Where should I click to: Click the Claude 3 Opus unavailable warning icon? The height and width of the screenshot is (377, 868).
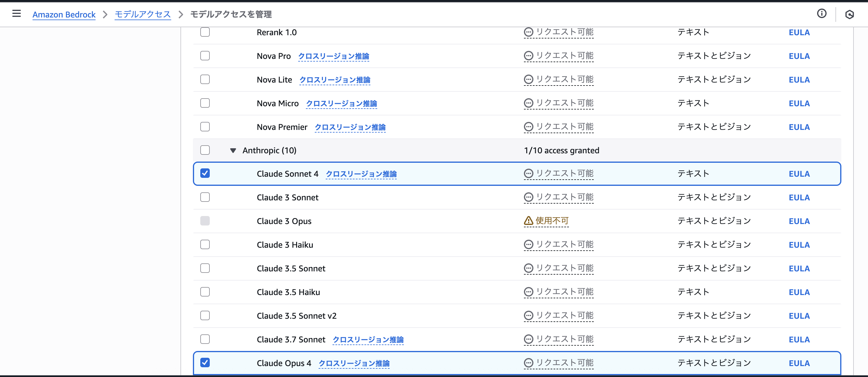click(x=528, y=221)
